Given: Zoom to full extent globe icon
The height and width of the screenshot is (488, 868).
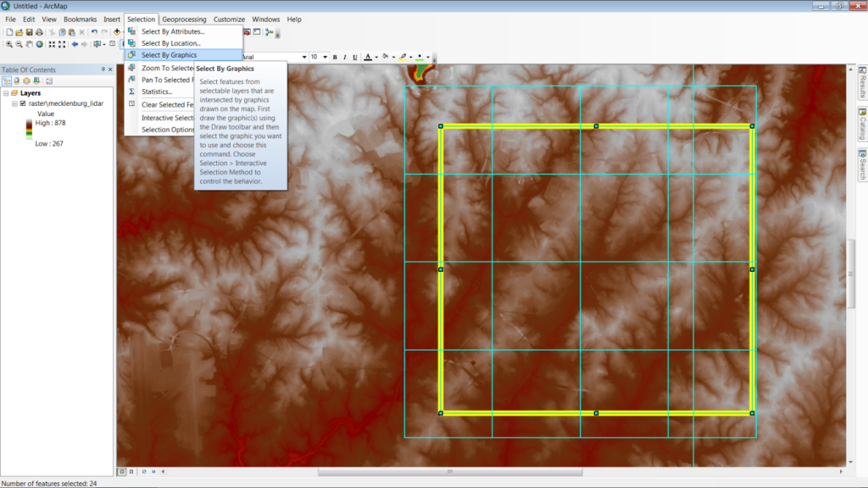Looking at the screenshot, I should pyautogui.click(x=39, y=44).
